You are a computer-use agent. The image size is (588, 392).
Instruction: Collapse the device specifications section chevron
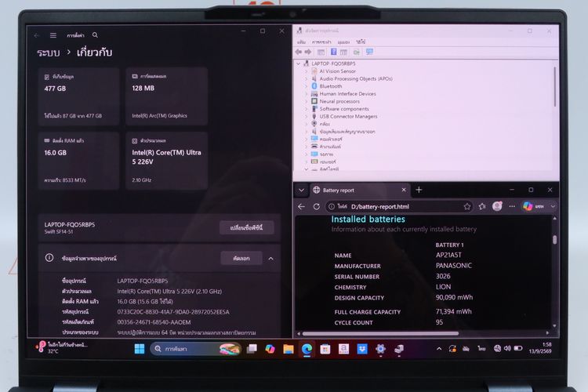(x=270, y=259)
